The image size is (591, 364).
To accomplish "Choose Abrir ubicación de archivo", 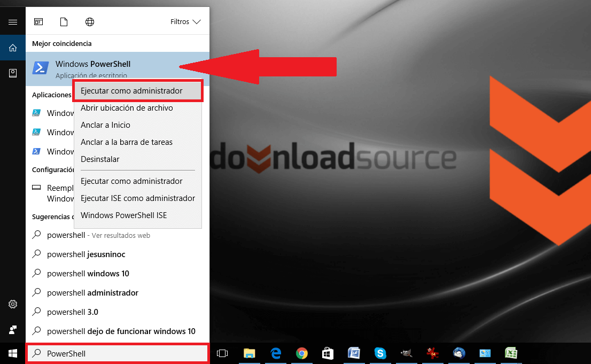I will click(x=138, y=108).
